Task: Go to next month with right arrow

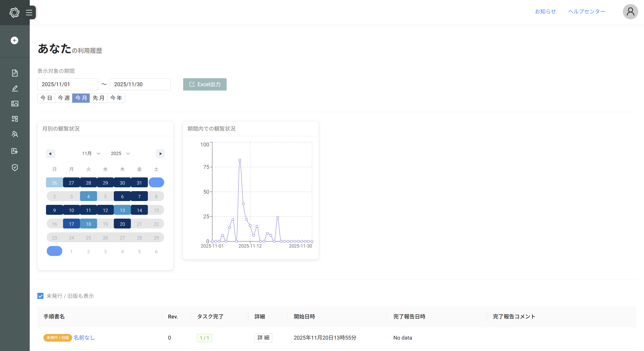Action: coord(160,154)
